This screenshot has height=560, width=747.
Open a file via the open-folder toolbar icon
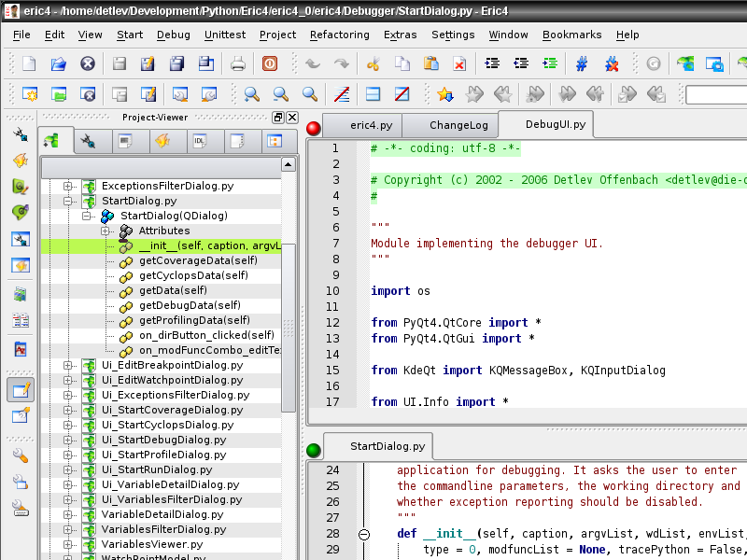point(58,65)
